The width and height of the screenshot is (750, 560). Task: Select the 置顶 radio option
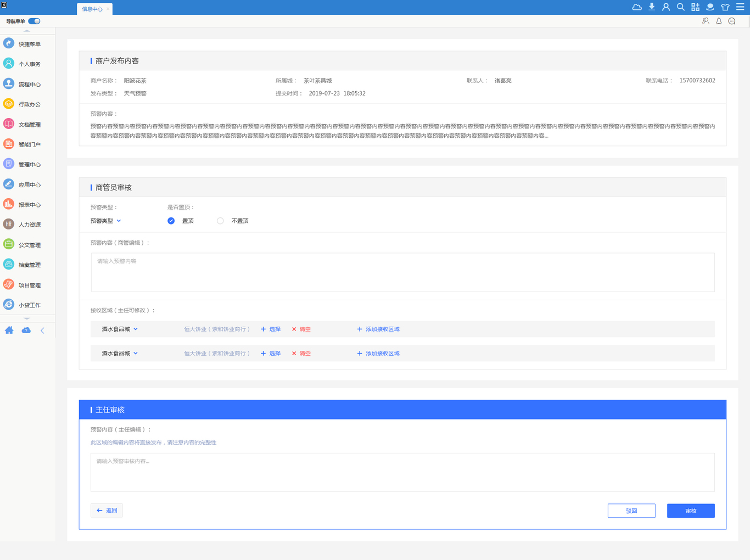[x=171, y=221]
